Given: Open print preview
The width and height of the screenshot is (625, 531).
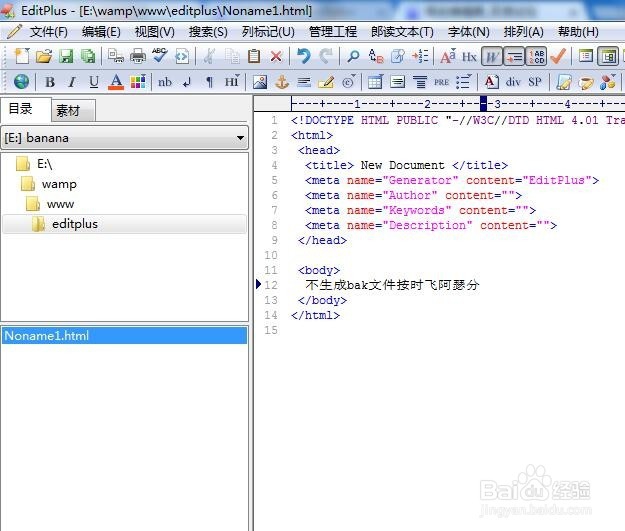Looking at the screenshot, I should click(116, 56).
